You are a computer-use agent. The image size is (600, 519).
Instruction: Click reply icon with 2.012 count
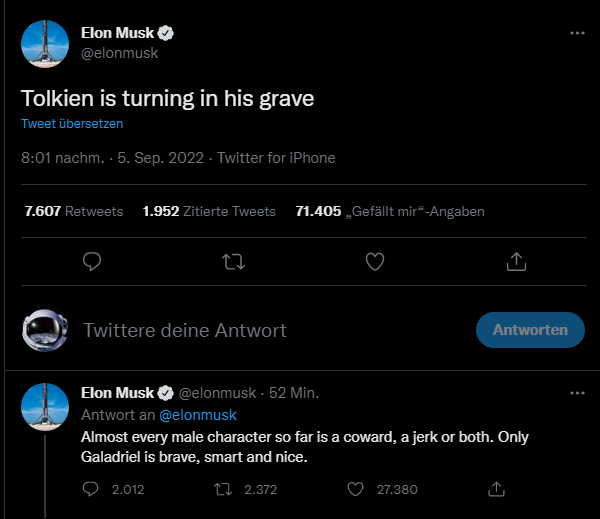[91, 489]
